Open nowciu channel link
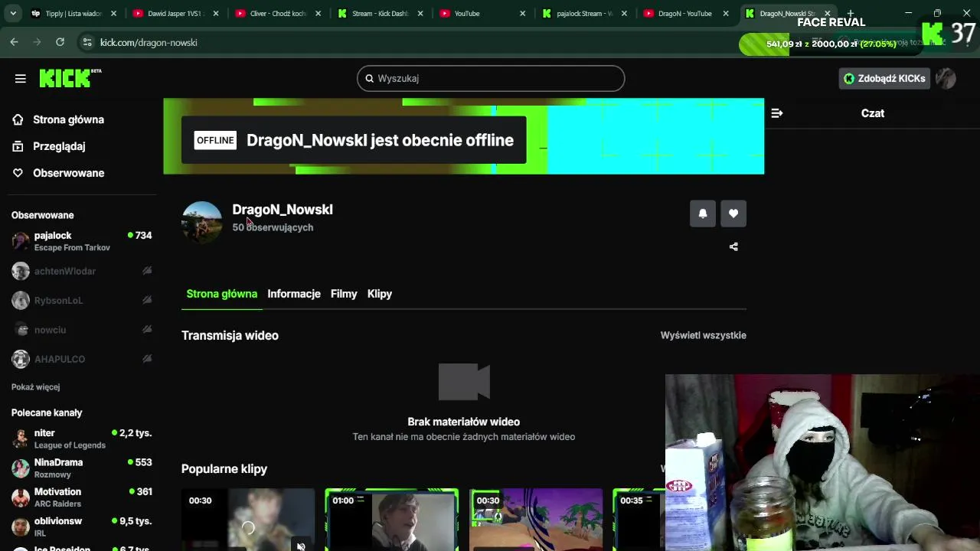The height and width of the screenshot is (551, 980). pos(50,330)
